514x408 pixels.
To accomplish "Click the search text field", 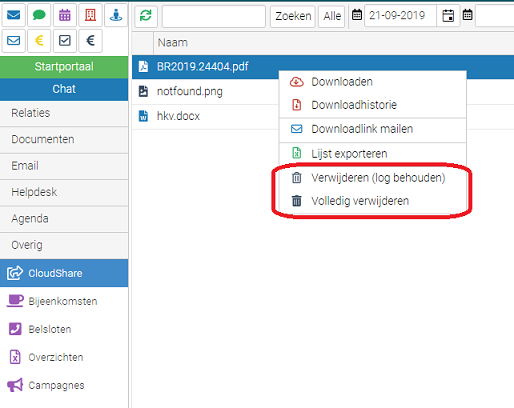I will pyautogui.click(x=214, y=16).
